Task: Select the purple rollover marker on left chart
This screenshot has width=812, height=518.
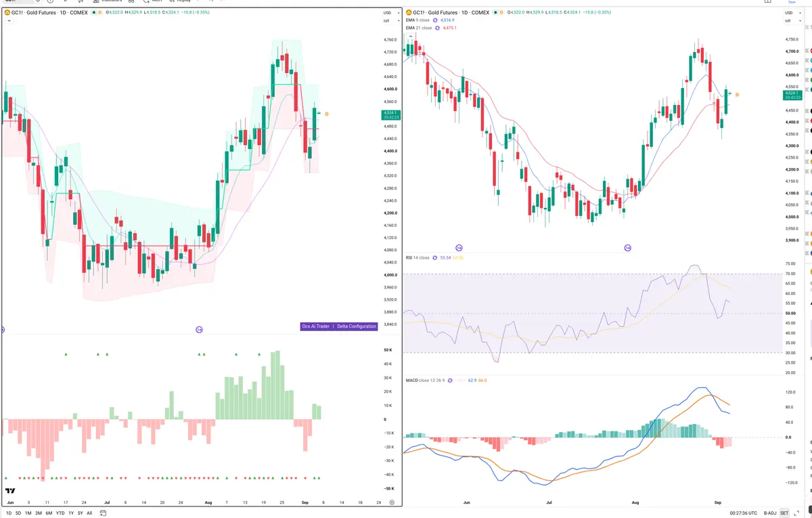Action: 200,330
